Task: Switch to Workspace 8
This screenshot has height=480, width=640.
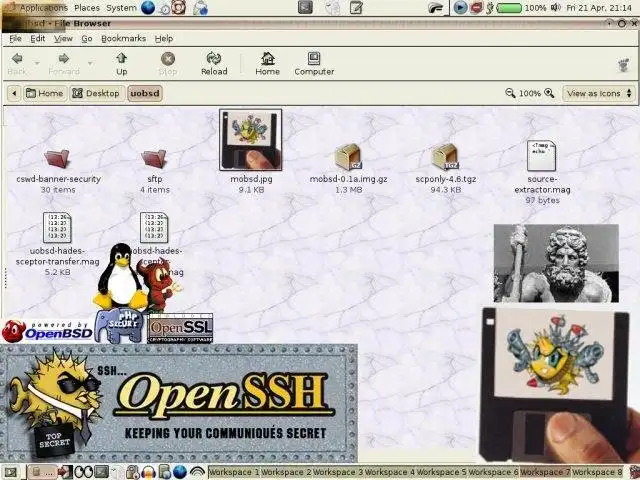Action: (597, 472)
